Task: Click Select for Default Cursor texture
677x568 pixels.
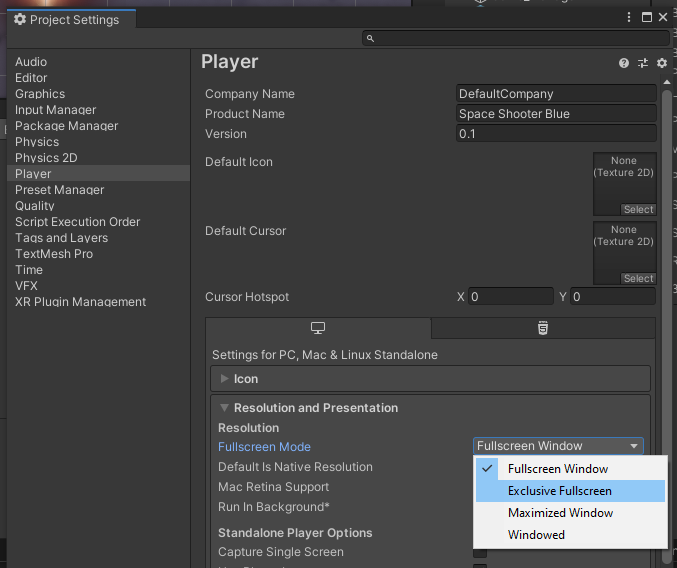Action: (638, 278)
